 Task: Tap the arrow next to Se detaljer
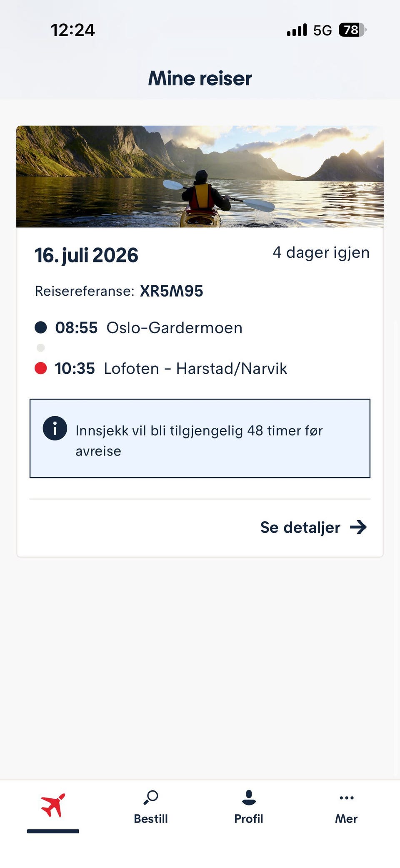click(x=358, y=527)
